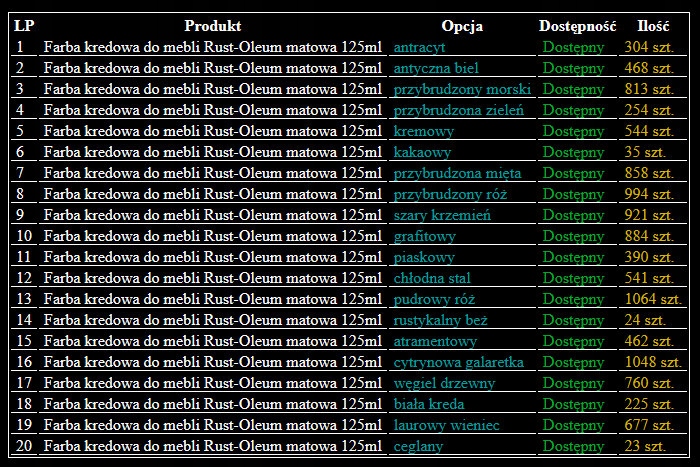Select 'przybrudzony róż' in the table
This screenshot has height=467, width=700.
[x=450, y=194]
